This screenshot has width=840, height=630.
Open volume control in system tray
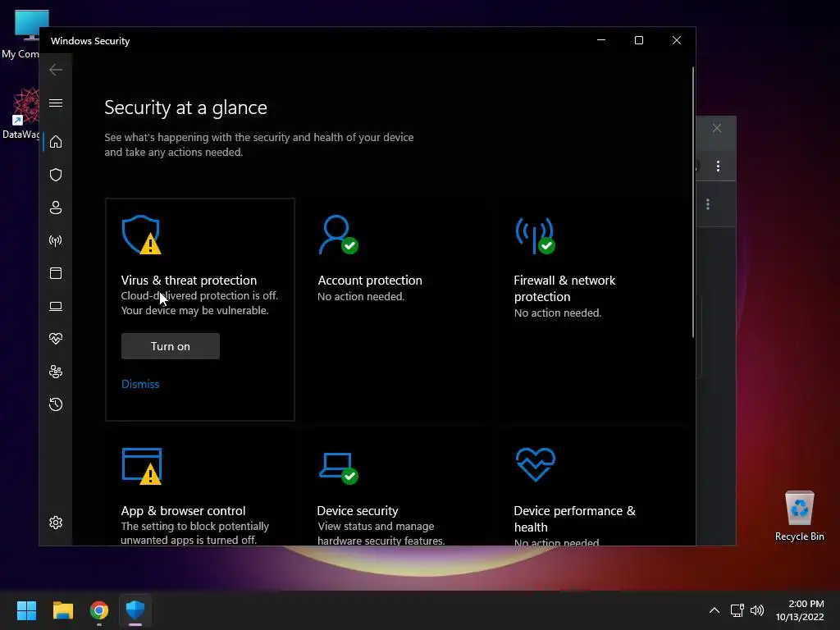pyautogui.click(x=757, y=610)
